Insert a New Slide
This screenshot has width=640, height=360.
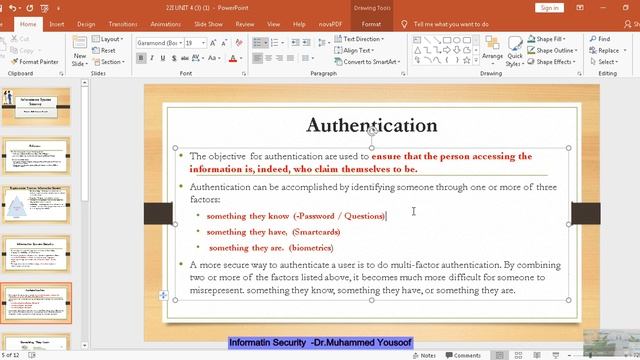tap(80, 51)
